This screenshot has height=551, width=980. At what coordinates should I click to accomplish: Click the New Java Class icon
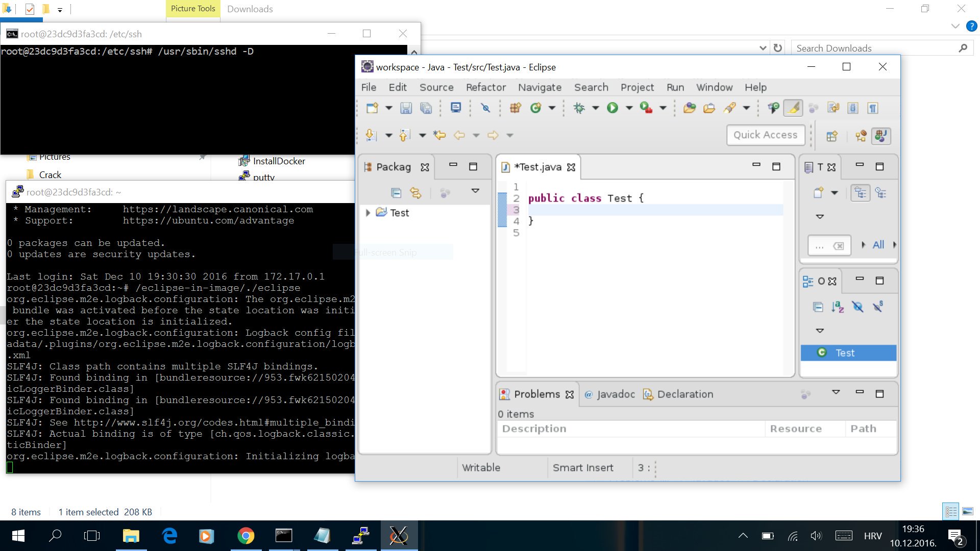click(x=535, y=108)
